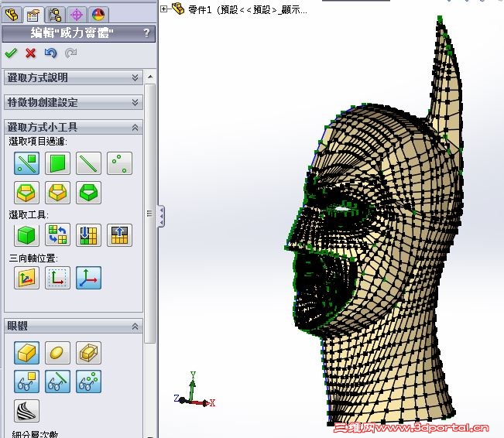Click the panel scrollbar up arrow
The image size is (504, 438).
click(x=150, y=77)
